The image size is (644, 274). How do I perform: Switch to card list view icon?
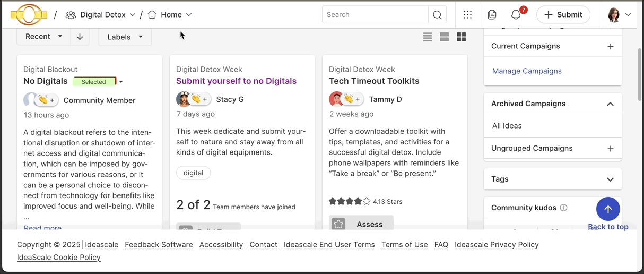[x=445, y=37]
